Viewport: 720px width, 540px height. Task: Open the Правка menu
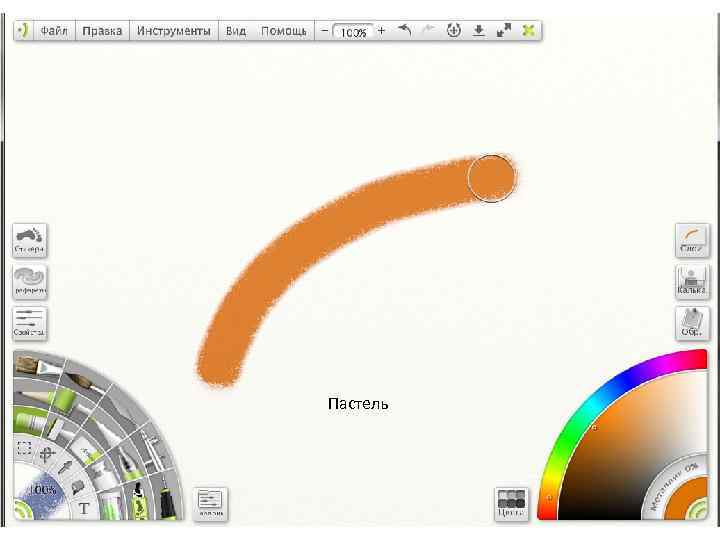(102, 31)
